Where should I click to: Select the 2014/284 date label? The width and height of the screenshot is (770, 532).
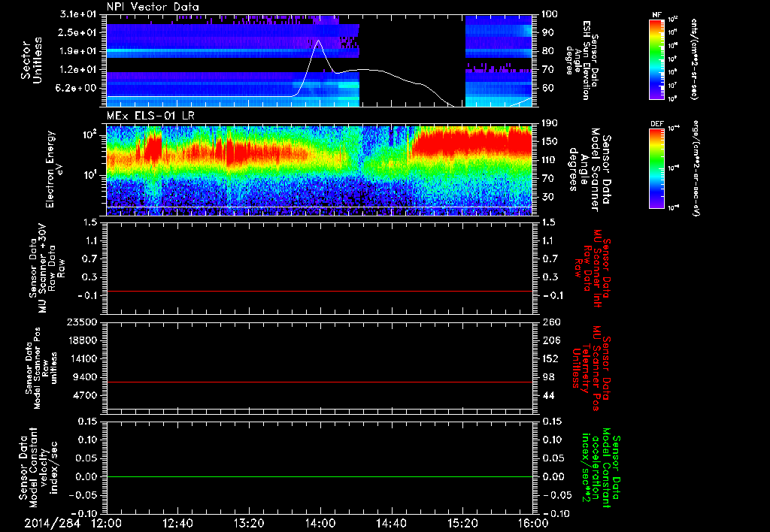pos(52,523)
